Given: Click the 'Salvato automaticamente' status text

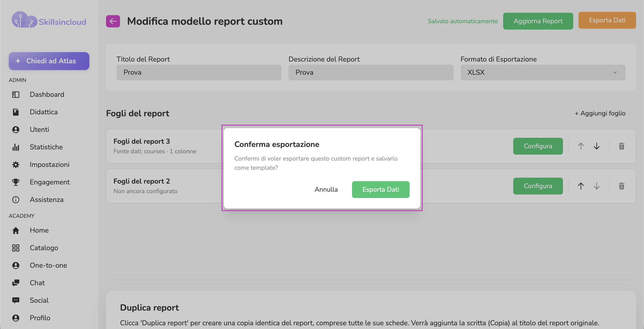Looking at the screenshot, I should (462, 21).
